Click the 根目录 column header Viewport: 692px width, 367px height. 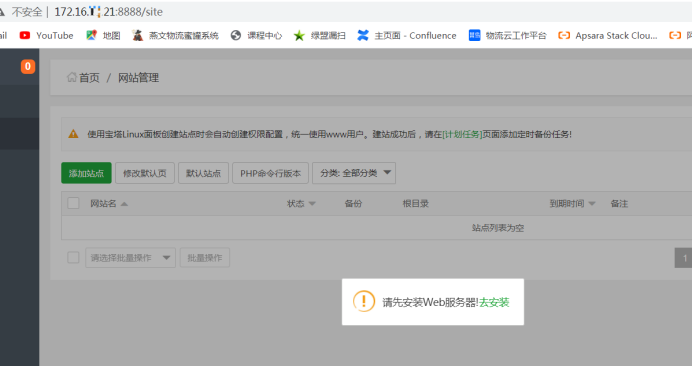coord(415,203)
